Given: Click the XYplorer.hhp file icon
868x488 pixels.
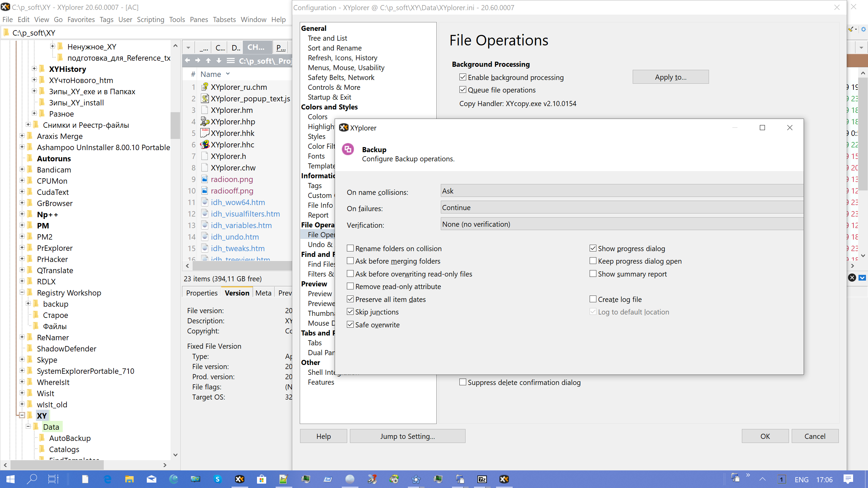Looking at the screenshot, I should [204, 122].
